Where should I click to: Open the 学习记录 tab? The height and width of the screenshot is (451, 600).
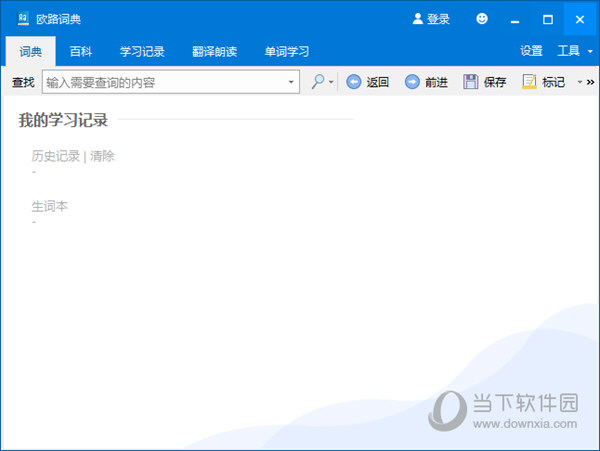pyautogui.click(x=142, y=51)
